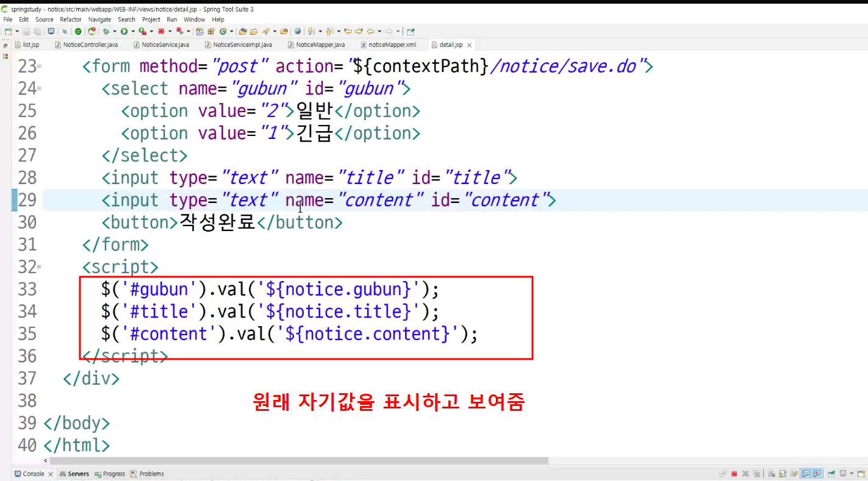This screenshot has width=868, height=481.
Task: Switch to the list.jsp editor tab
Action: click(27, 45)
